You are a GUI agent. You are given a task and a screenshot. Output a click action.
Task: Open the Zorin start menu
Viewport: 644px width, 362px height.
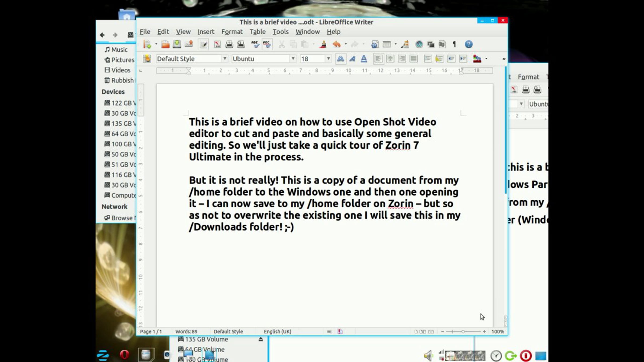tap(103, 355)
